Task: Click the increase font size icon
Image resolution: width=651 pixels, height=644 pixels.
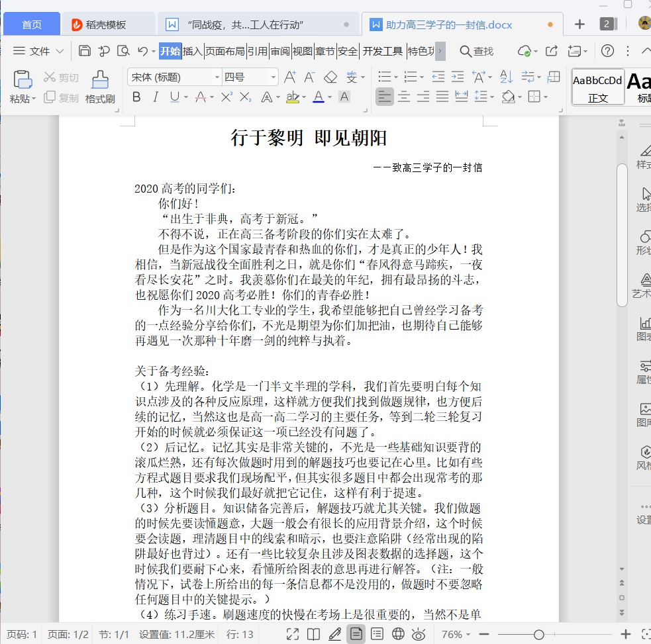Action: 289,77
